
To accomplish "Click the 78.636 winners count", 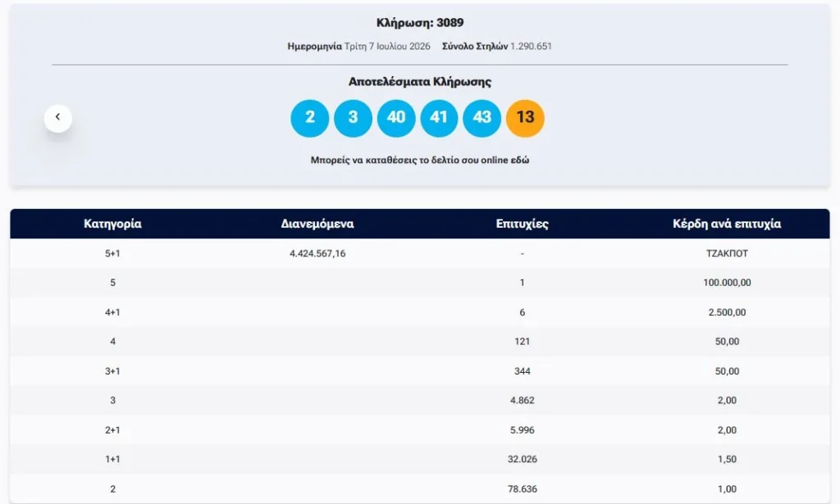I will click(x=523, y=489).
